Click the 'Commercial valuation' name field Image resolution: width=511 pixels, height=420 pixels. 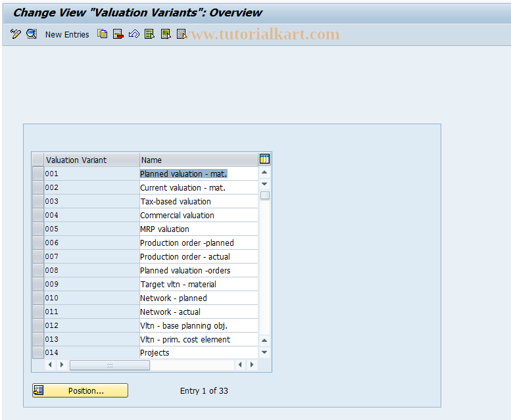coord(199,215)
